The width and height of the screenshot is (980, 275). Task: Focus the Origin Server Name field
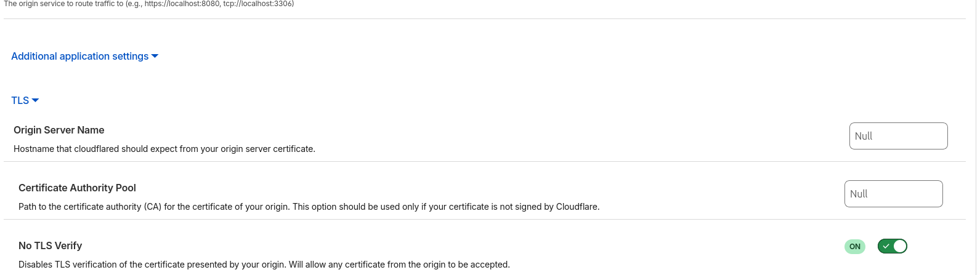tap(897, 136)
